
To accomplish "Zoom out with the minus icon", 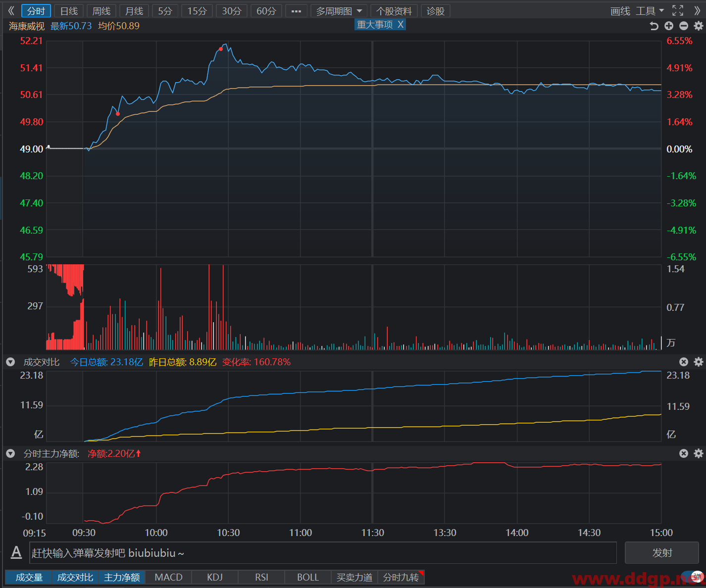I will pos(684,26).
